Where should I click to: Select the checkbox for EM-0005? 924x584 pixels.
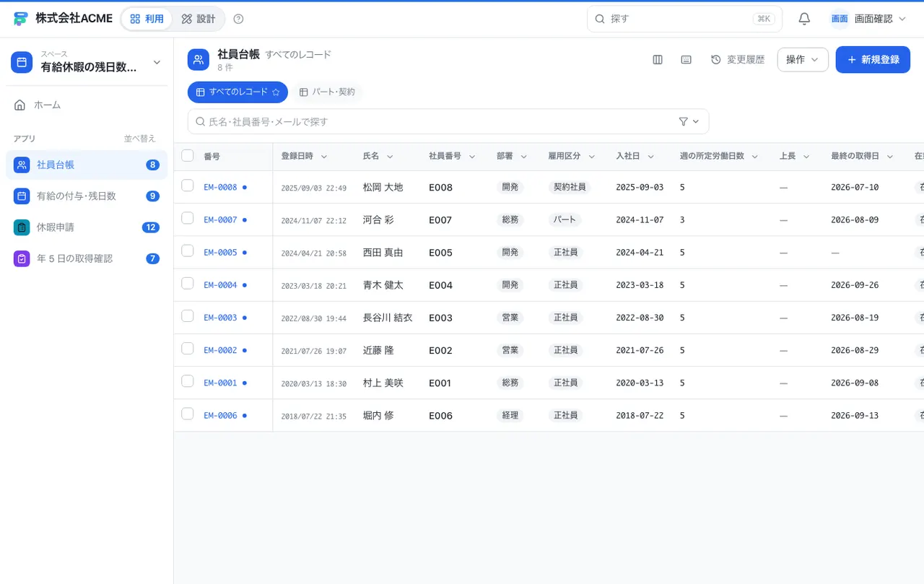pyautogui.click(x=188, y=250)
